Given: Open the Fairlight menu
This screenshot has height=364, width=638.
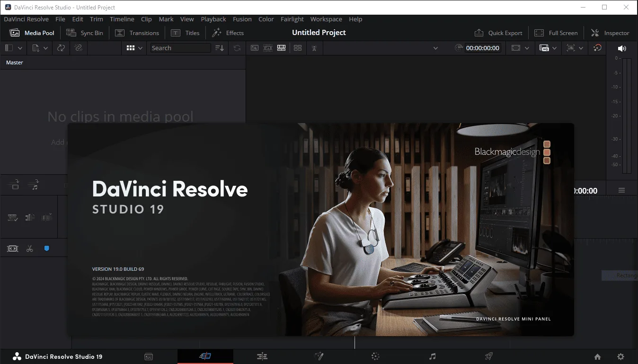Looking at the screenshot, I should coord(292,19).
